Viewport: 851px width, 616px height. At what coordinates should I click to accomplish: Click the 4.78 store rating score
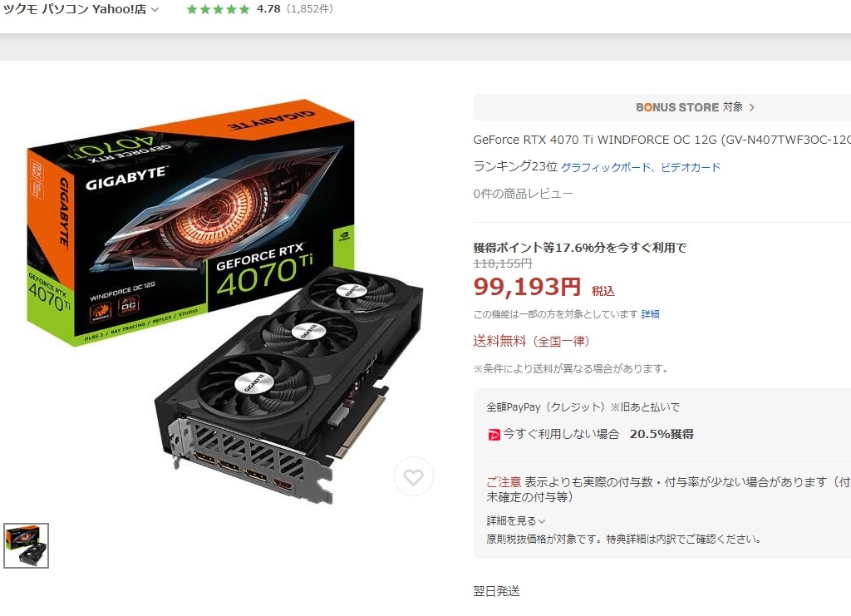(268, 9)
